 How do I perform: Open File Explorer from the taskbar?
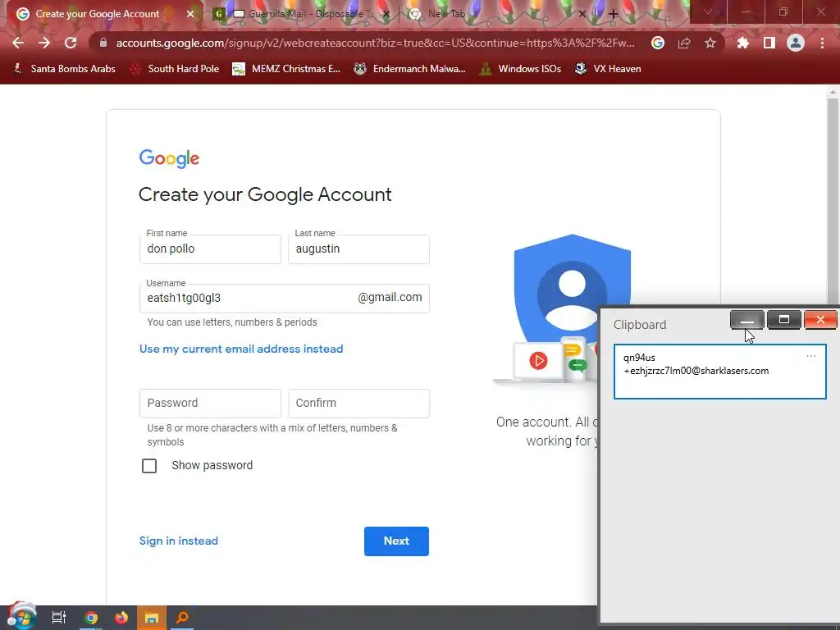tap(152, 618)
